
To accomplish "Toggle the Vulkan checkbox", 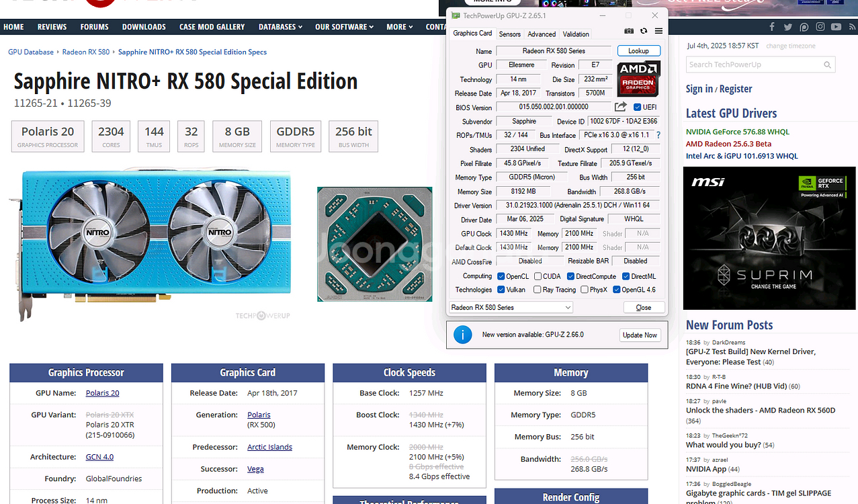I will pyautogui.click(x=501, y=290).
